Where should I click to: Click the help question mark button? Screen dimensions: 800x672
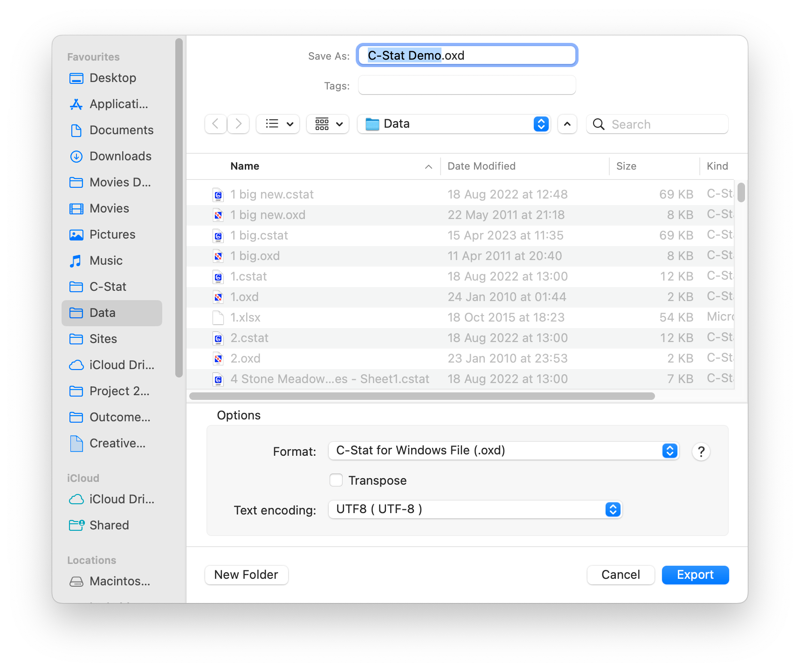coord(701,452)
